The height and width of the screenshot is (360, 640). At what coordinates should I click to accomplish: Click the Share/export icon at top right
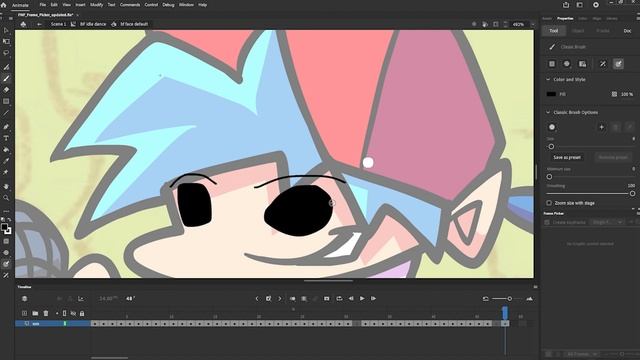[566, 5]
